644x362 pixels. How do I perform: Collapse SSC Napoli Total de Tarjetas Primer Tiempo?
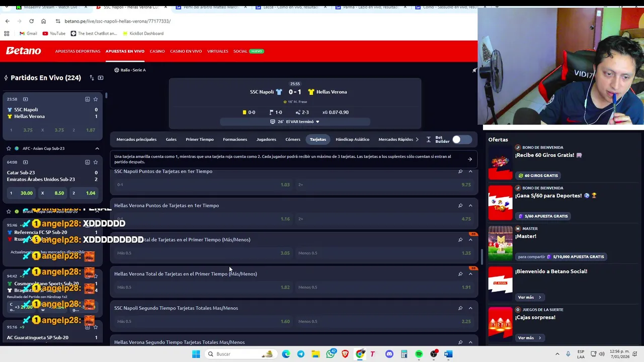coord(470,240)
